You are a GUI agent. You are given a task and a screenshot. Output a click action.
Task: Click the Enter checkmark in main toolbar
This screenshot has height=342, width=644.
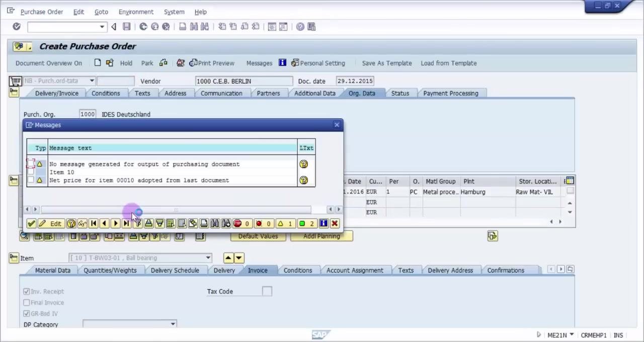[x=17, y=27]
